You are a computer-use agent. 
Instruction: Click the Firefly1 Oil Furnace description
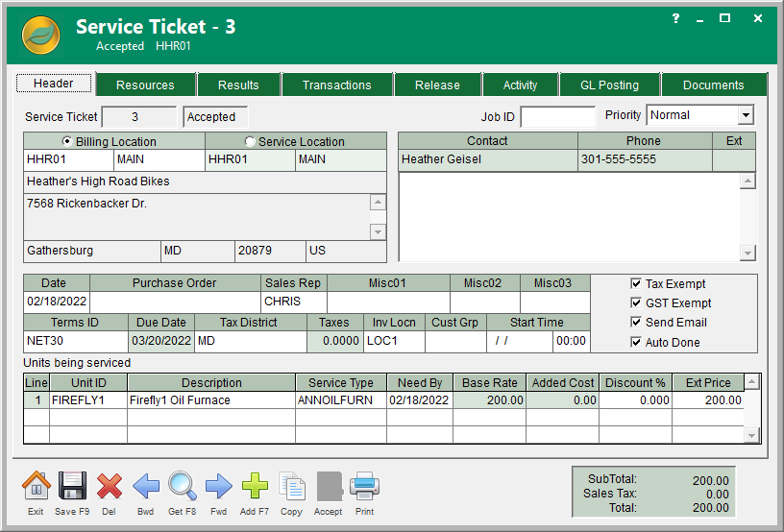pos(211,400)
